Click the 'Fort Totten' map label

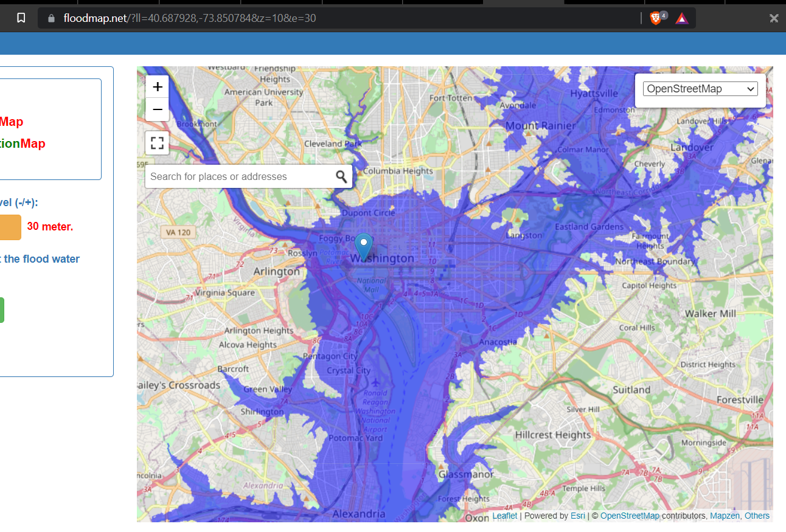point(451,98)
